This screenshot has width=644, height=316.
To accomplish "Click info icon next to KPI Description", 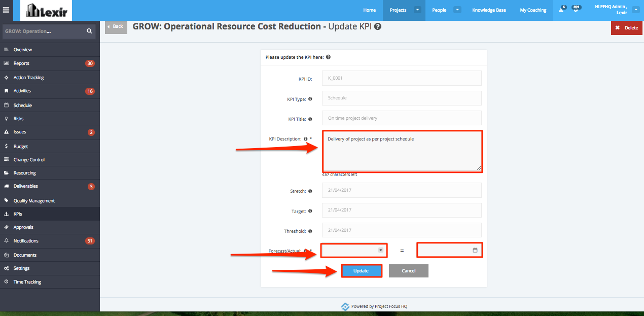I will coord(305,138).
